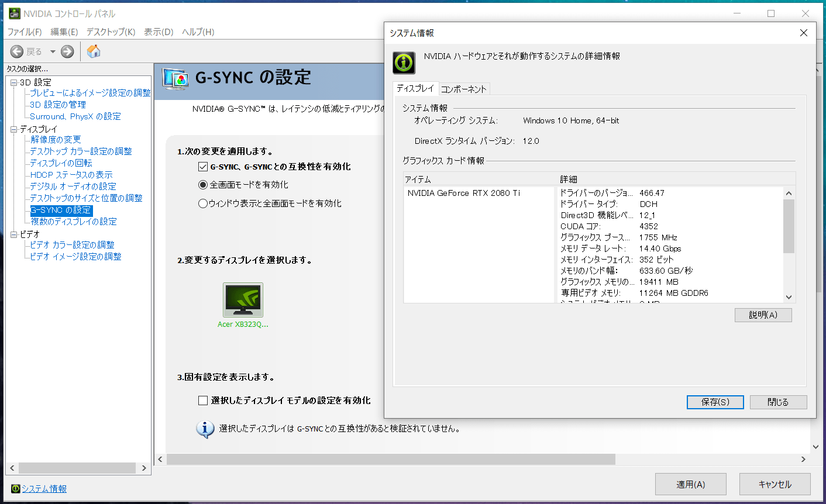Viewport: 826px width, 504px height.
Task: Select the Acer XB323Q display icon
Action: (243, 300)
